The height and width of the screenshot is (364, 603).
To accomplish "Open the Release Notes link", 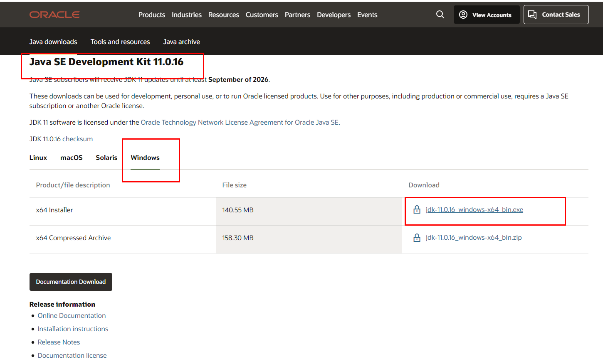I will click(59, 342).
